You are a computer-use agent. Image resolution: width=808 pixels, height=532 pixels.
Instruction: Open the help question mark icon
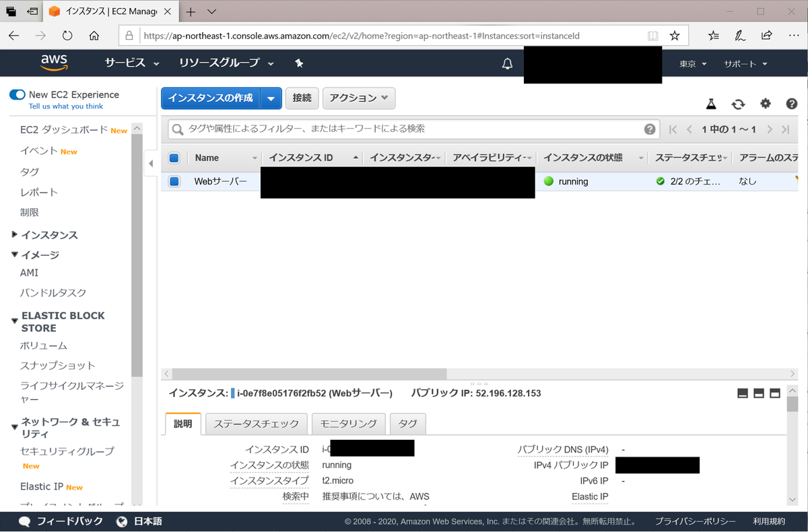tap(792, 104)
